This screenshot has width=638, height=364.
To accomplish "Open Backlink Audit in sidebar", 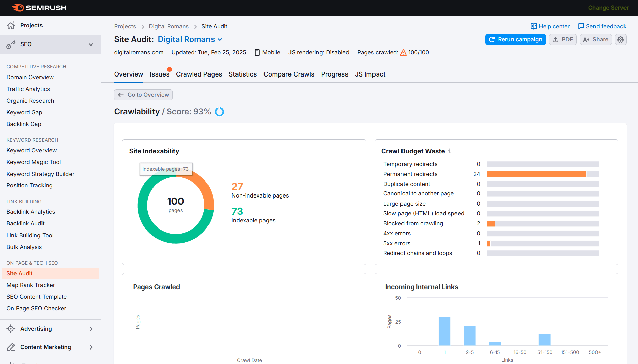I will [x=25, y=223].
